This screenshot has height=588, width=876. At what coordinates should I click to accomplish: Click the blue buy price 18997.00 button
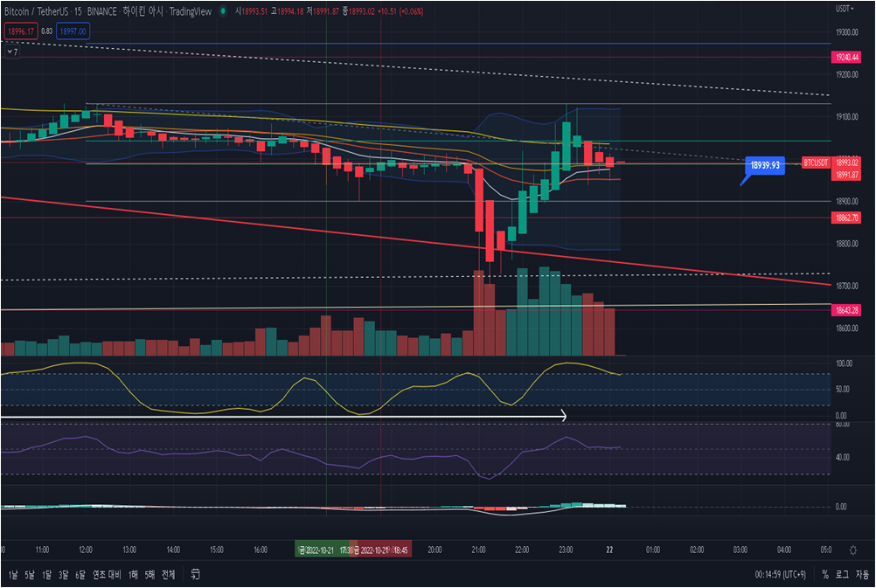click(73, 31)
